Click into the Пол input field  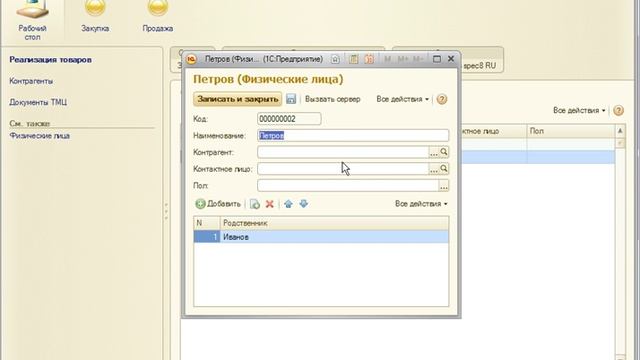(348, 185)
